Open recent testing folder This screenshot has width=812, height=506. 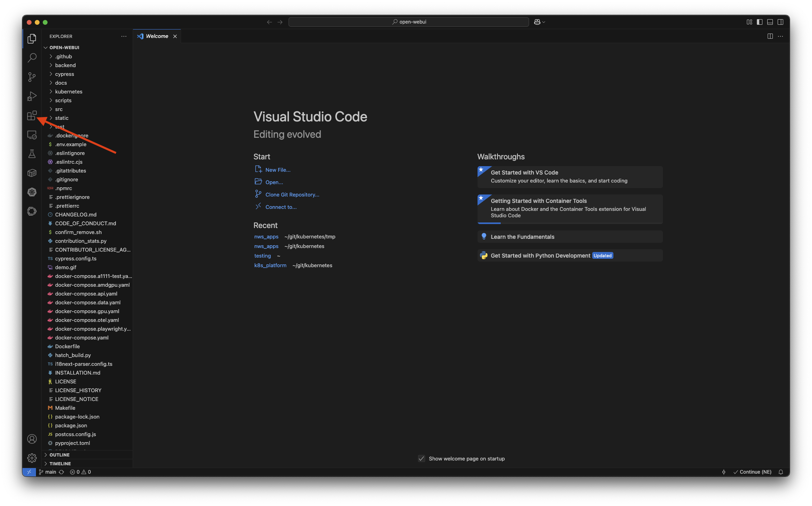point(263,256)
